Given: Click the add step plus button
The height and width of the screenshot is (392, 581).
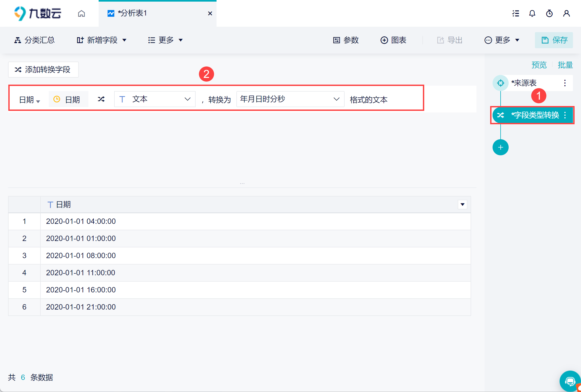Looking at the screenshot, I should point(500,147).
